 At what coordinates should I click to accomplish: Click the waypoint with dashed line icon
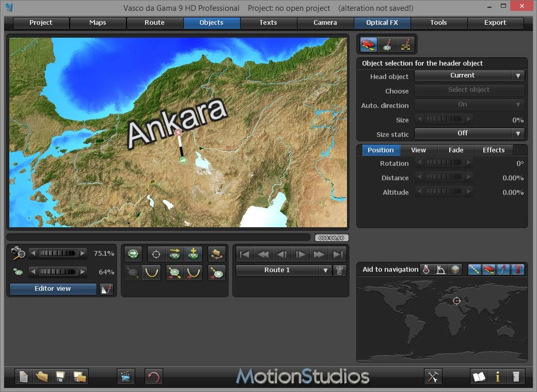click(175, 273)
